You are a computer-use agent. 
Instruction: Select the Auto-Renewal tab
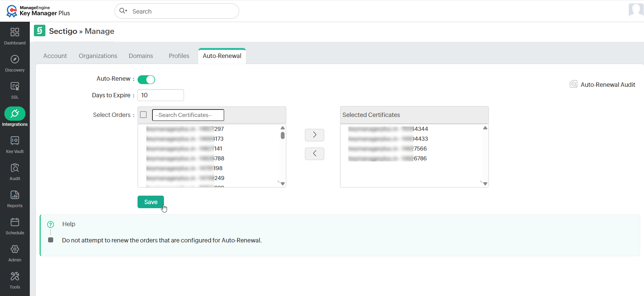pos(222,56)
